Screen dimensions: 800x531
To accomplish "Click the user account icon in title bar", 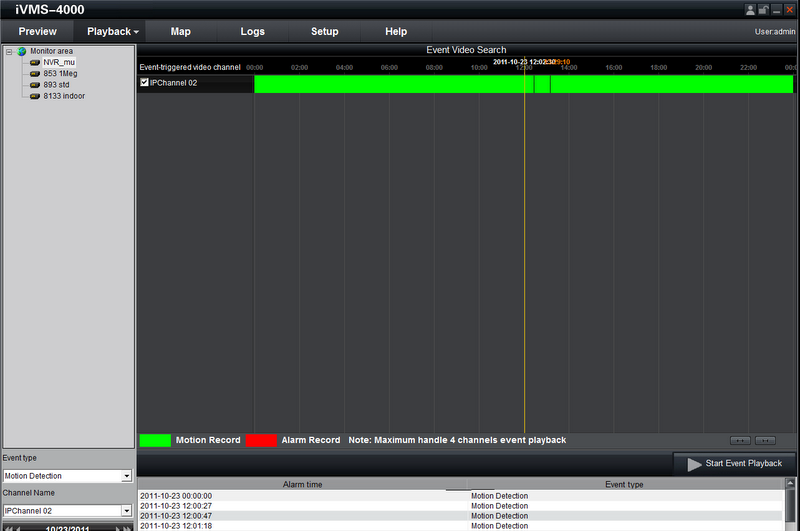I will coord(750,10).
